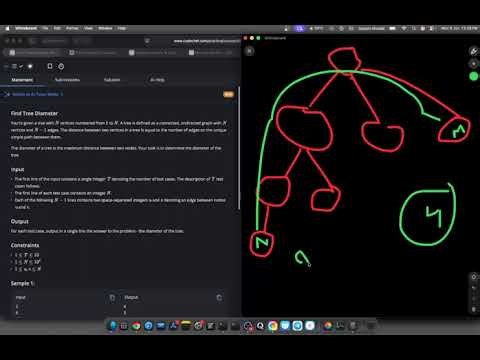Open Launchpad from the Dock
480x360 pixels.
click(124, 326)
